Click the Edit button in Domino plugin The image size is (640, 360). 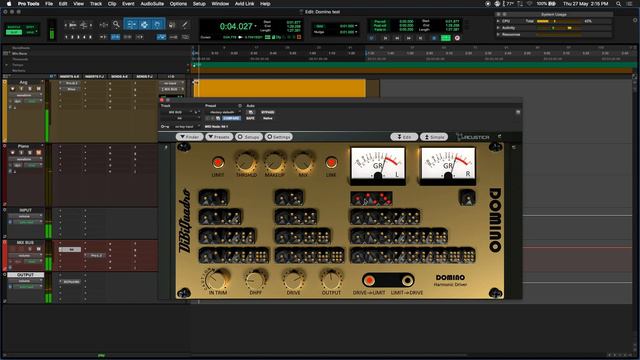click(x=404, y=137)
